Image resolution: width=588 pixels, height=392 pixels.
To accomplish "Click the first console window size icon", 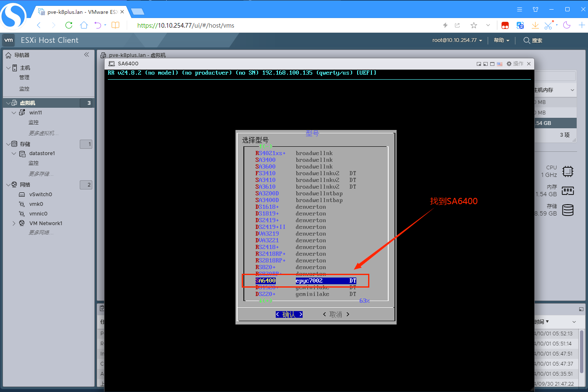I will 479,64.
